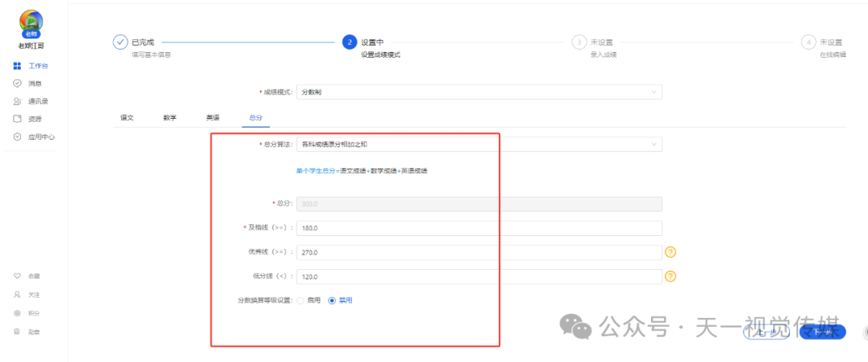Click 优秀线 input field 270.0
The width and height of the screenshot is (868, 362).
[479, 252]
